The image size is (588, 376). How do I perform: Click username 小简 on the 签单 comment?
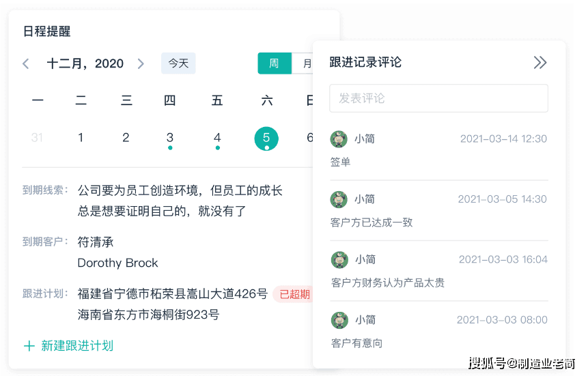point(365,139)
